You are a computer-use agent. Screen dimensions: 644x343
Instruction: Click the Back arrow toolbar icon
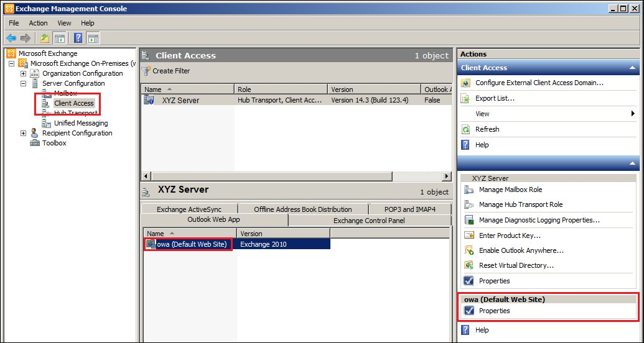point(11,38)
